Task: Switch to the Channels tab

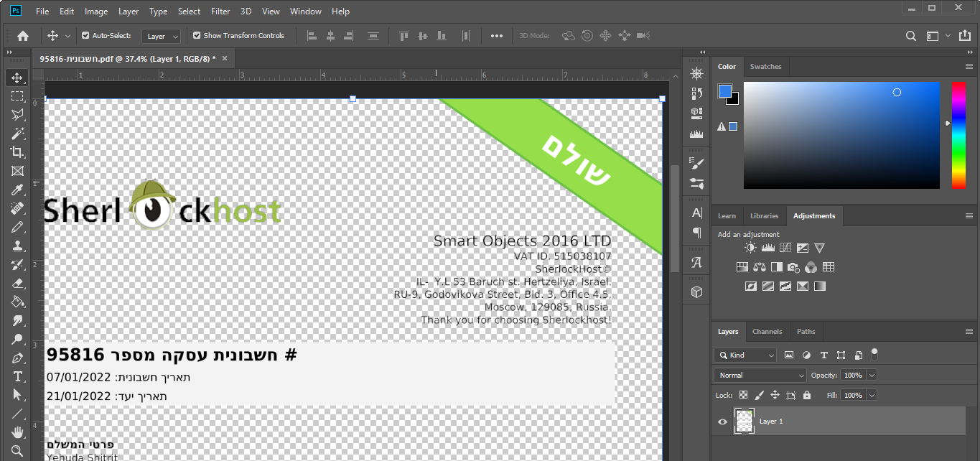Action: 767,332
